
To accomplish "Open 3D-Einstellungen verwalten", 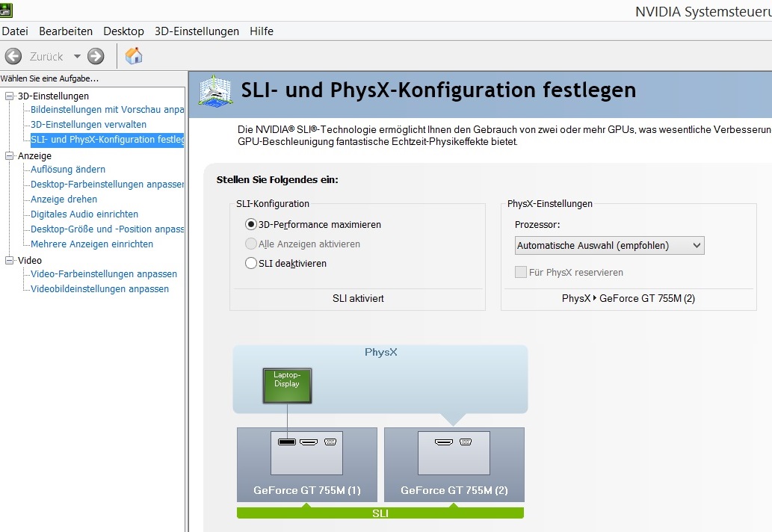I will point(89,125).
